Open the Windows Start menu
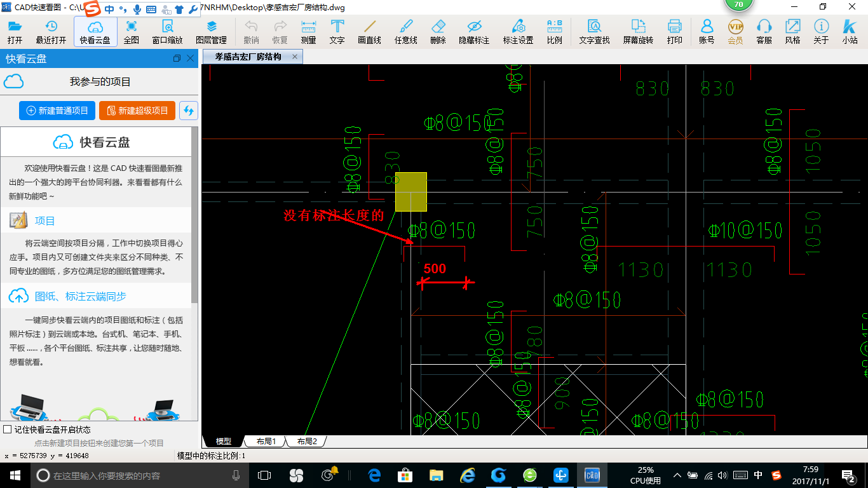 tap(15, 475)
